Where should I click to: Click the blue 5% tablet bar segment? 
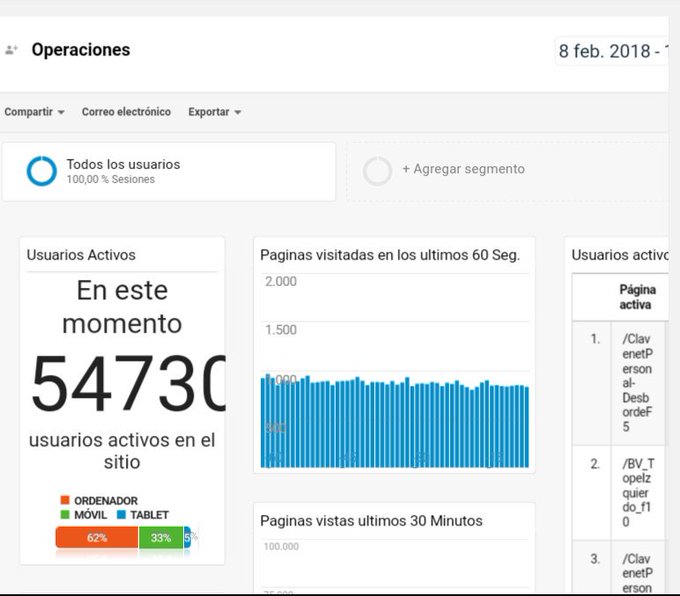click(187, 537)
